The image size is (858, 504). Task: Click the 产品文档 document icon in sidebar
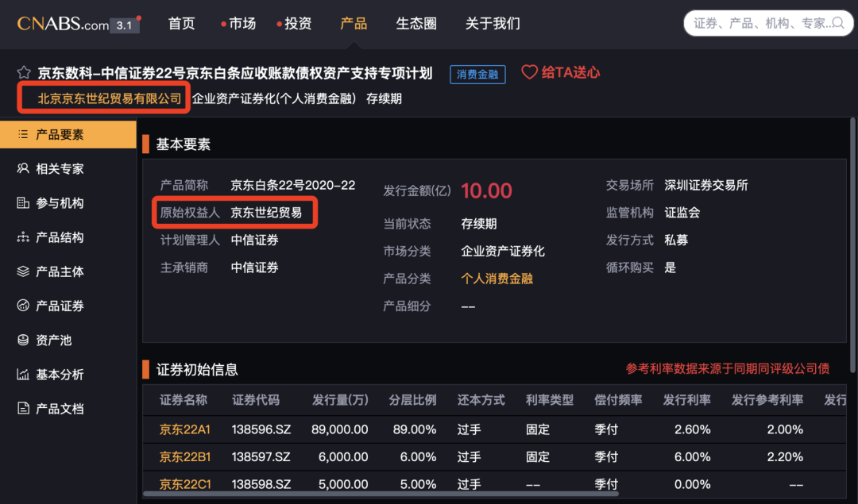click(23, 409)
